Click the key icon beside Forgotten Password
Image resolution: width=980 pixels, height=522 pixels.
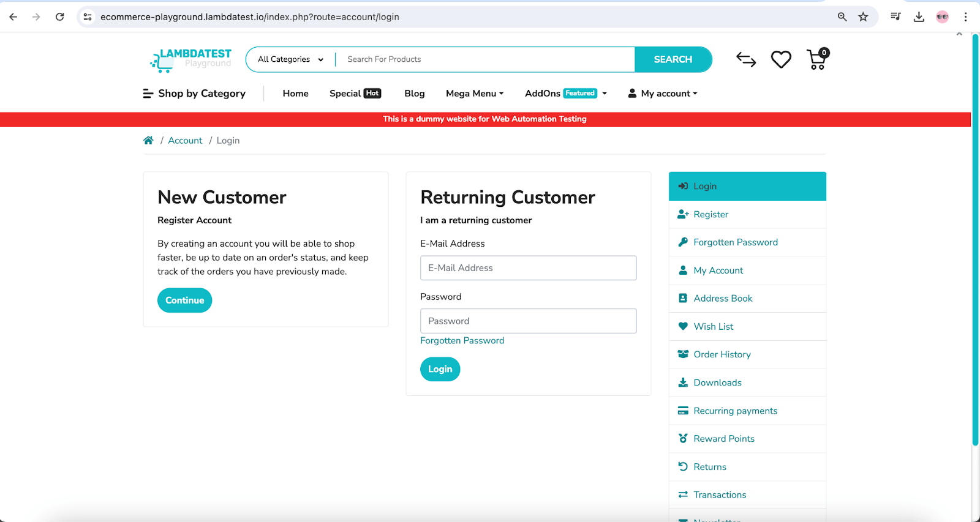pyautogui.click(x=683, y=242)
